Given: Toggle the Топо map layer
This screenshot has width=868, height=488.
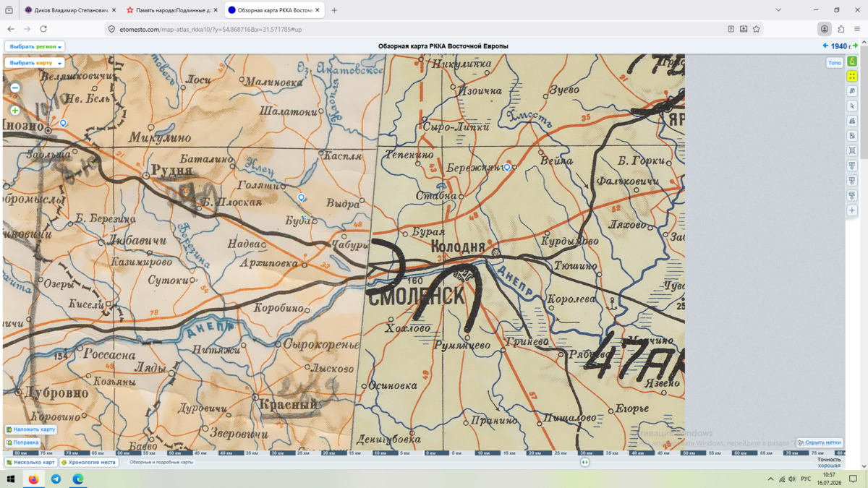Looking at the screenshot, I should [x=834, y=63].
